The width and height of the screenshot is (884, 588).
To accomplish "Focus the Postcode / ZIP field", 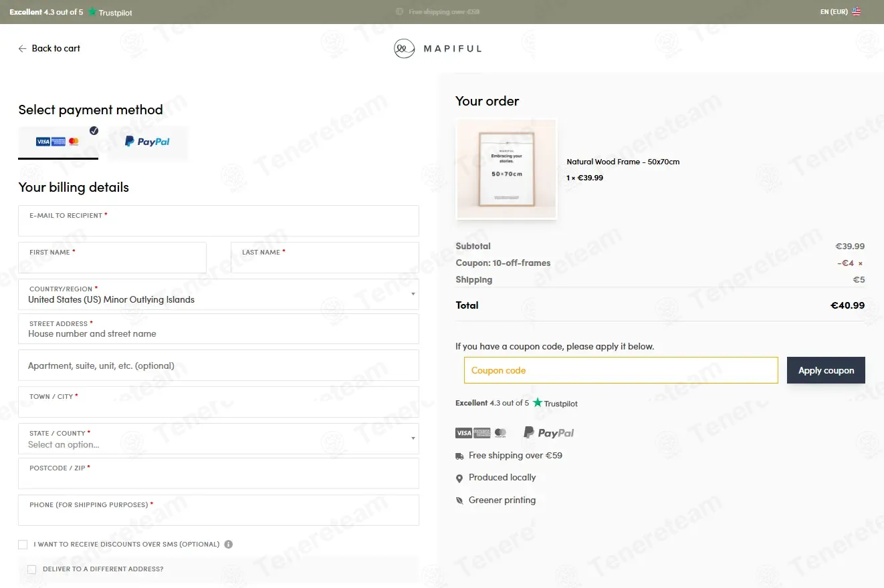I will click(219, 473).
